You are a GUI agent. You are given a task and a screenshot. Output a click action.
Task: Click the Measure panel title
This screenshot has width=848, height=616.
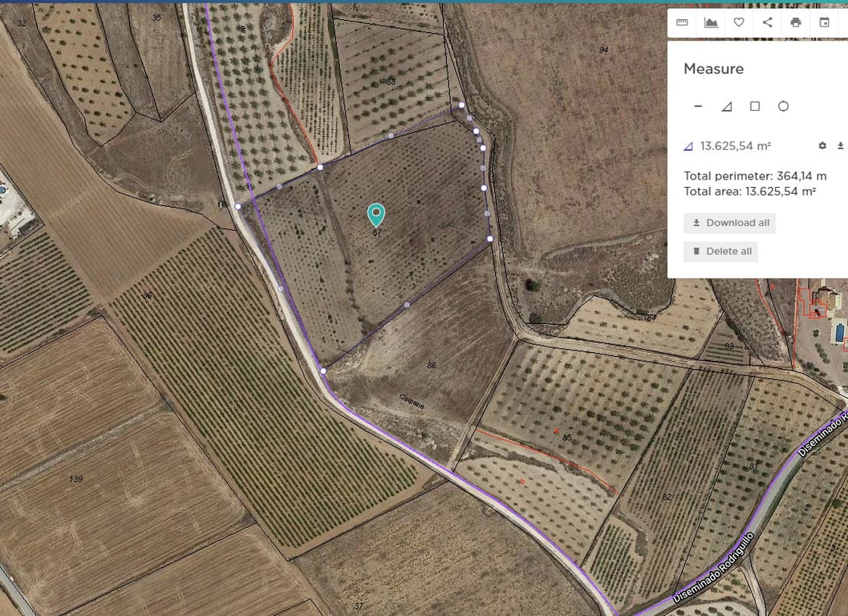[x=713, y=69]
